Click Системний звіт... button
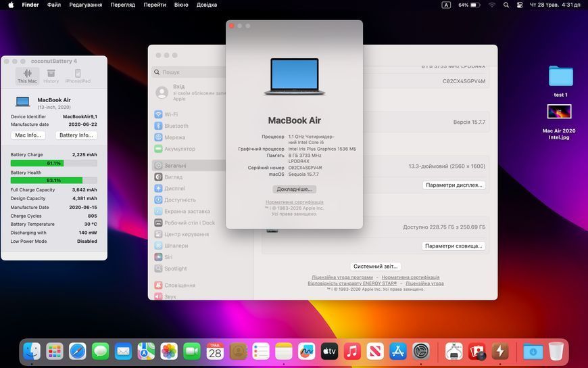 coord(375,267)
